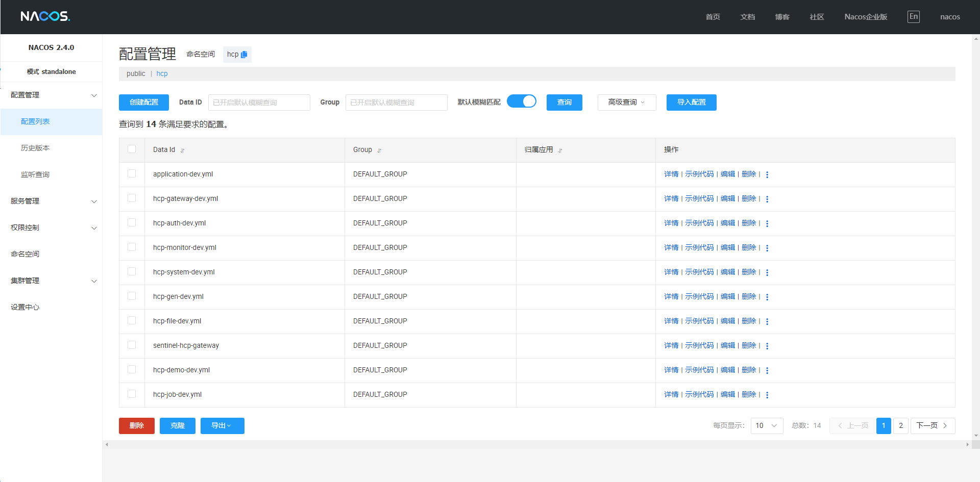
Task: Open 命名空间 in the sidebar
Action: pos(51,255)
